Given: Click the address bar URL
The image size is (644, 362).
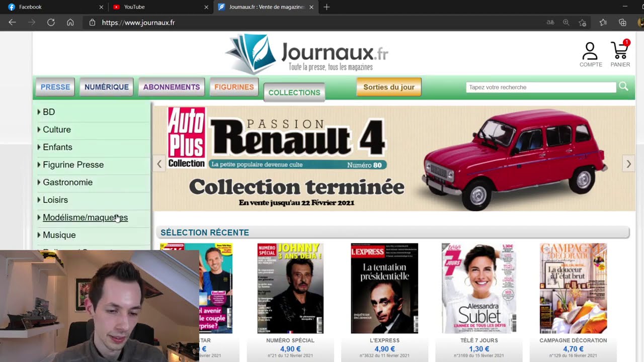Looking at the screenshot, I should pyautogui.click(x=138, y=22).
